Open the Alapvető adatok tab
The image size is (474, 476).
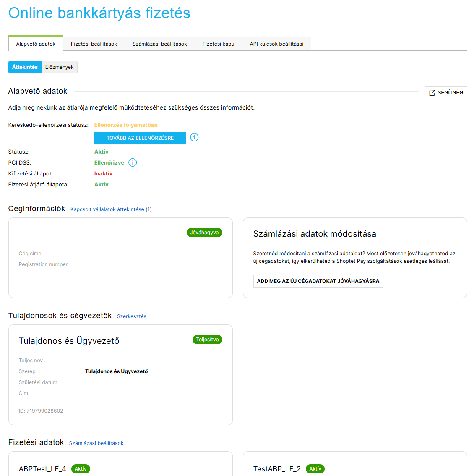tap(36, 44)
